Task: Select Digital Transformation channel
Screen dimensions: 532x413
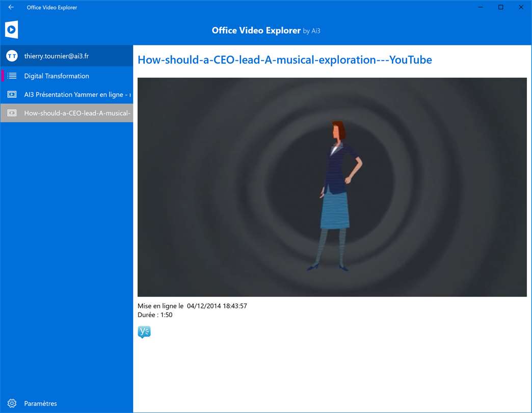Action: click(x=66, y=75)
